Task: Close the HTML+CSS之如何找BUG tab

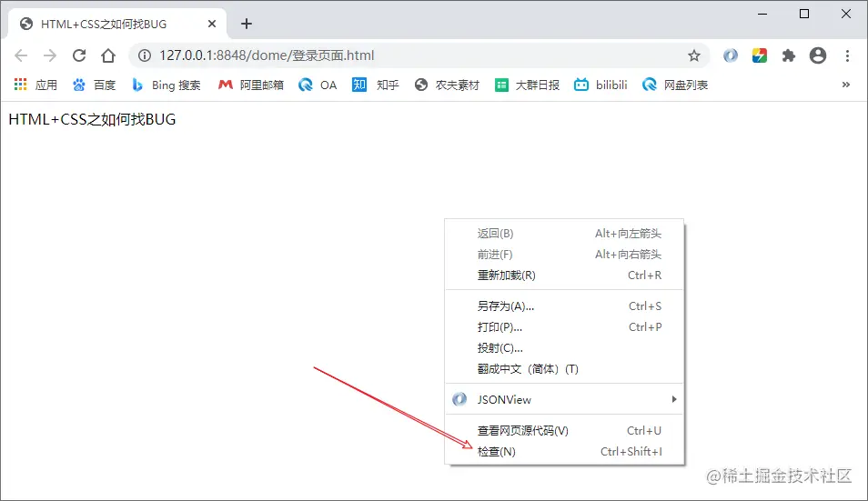Action: click(x=211, y=24)
